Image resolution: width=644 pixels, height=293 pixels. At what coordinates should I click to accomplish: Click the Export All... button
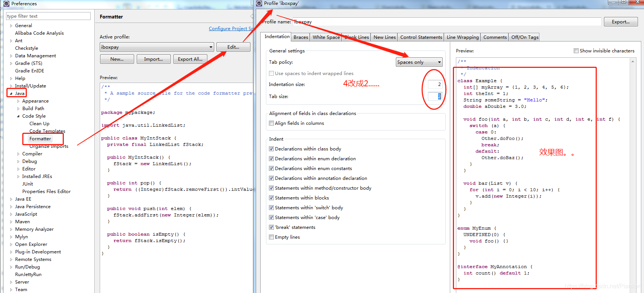click(x=190, y=59)
